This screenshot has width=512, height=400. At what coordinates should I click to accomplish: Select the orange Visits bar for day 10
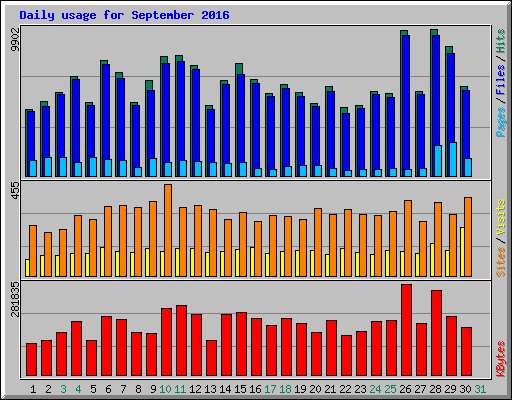[x=168, y=230]
